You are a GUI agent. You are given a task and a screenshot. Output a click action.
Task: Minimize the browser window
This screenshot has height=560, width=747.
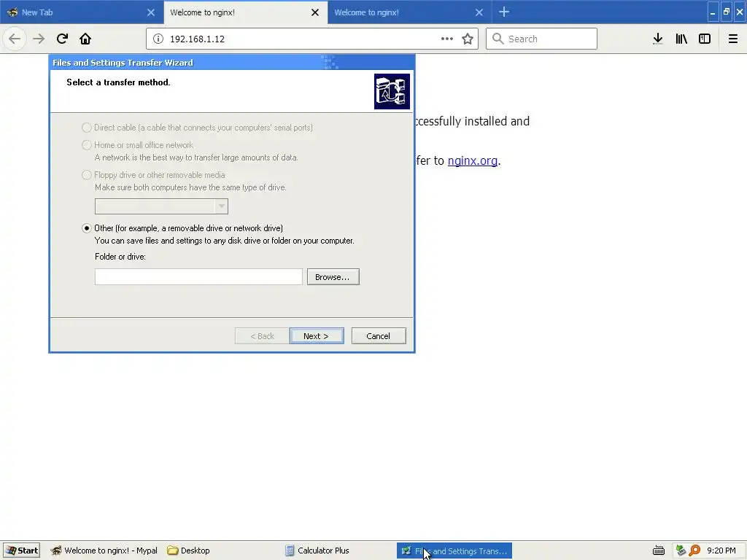(x=713, y=12)
